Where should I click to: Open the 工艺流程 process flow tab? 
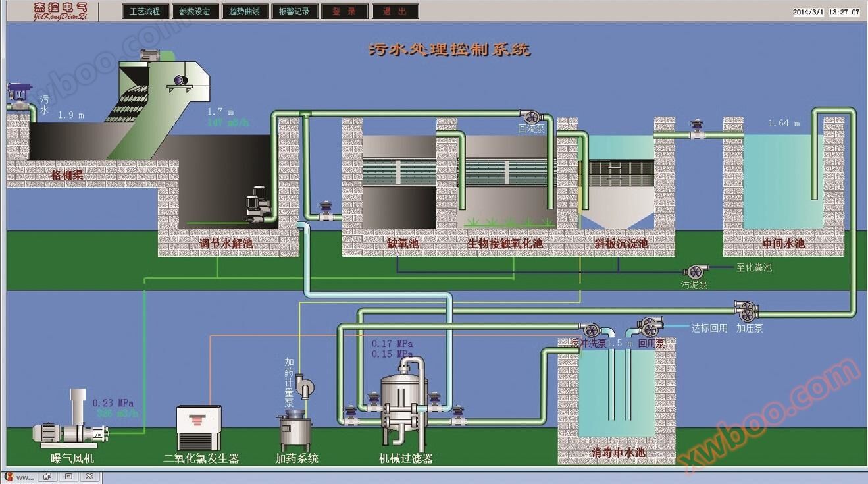145,12
